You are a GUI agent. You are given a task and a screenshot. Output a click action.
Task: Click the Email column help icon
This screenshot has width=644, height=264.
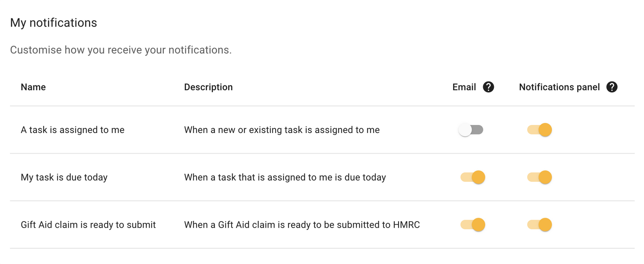click(x=488, y=87)
